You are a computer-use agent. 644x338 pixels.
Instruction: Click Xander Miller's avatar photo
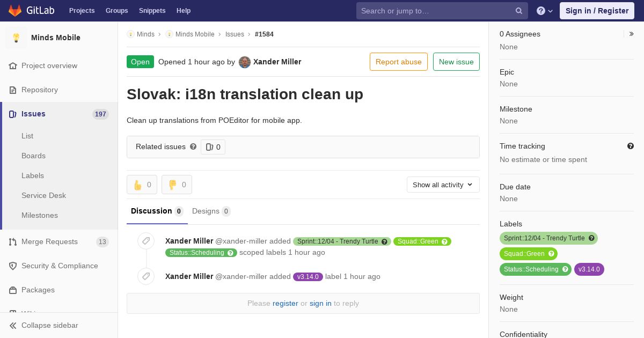pos(245,62)
